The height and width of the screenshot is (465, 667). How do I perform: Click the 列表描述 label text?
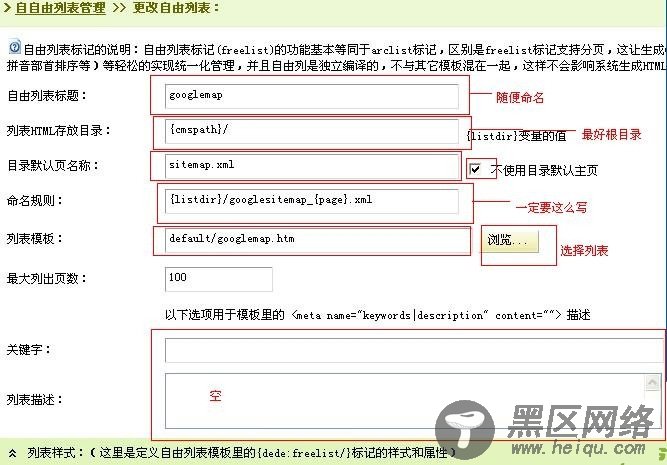34,400
